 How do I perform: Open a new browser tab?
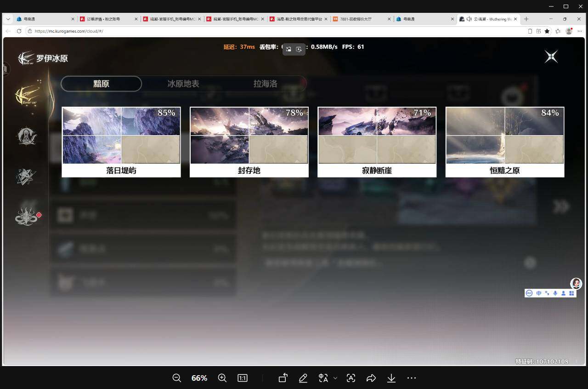click(x=526, y=19)
